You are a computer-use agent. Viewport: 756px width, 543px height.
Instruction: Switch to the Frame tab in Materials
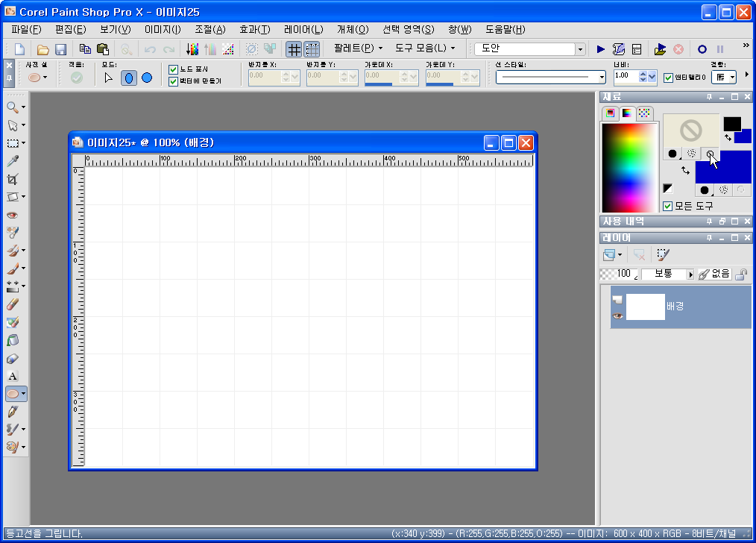(611, 113)
